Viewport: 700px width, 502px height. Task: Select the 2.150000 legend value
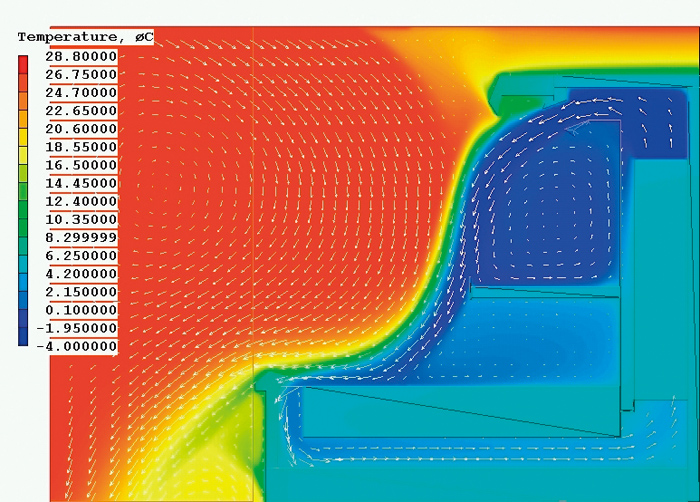point(81,292)
